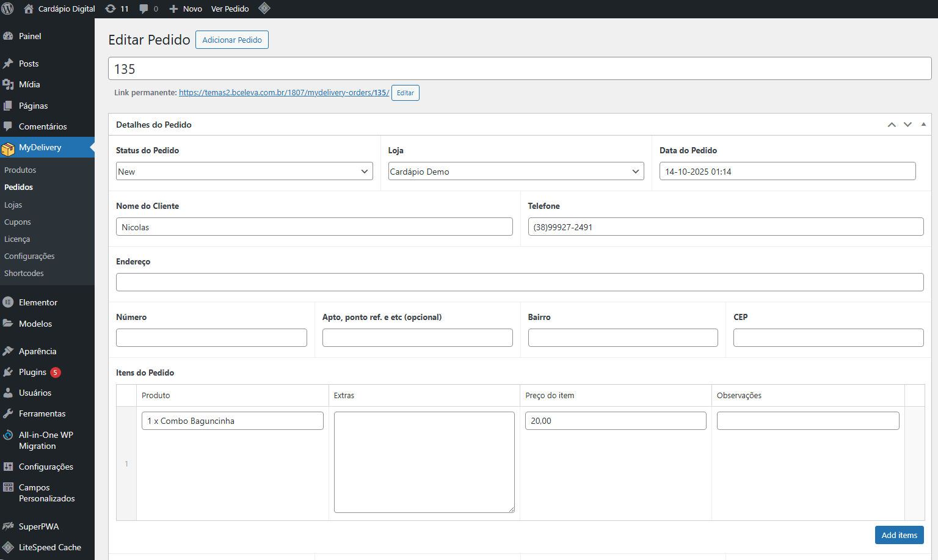Viewport: 938px width, 560px height.
Task: Go to Produtos under MyDelivery
Action: [x=20, y=170]
